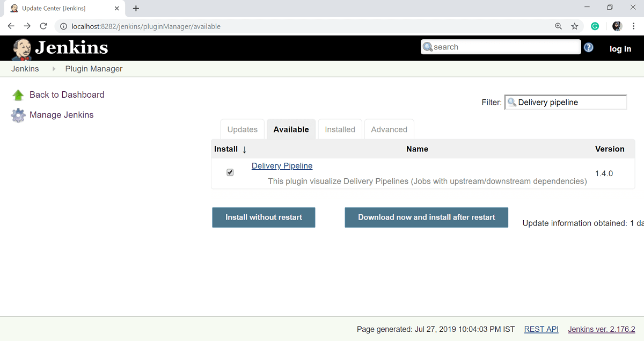Click the plugin description starting 'This plugin visualize'
The image size is (644, 341).
point(427,182)
